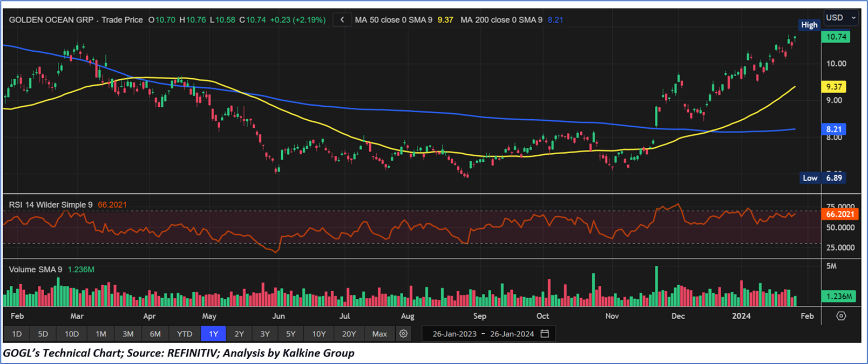Choose the active 1Y range
This screenshot has width=868, height=364.
[214, 334]
